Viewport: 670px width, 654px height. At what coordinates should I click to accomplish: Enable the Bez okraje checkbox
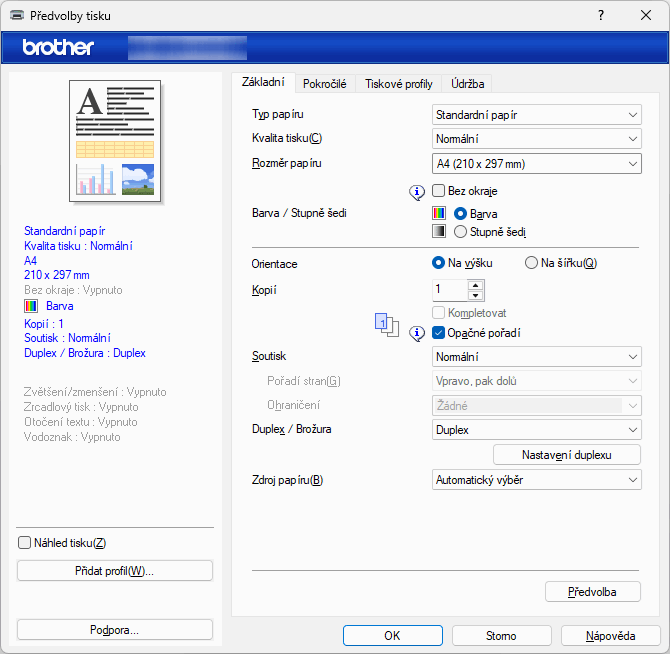point(438,191)
